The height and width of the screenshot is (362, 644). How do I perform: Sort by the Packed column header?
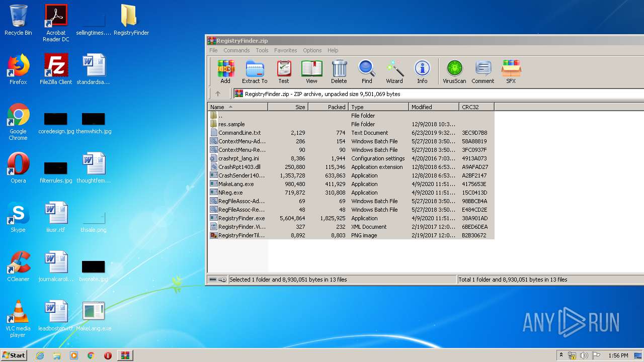[x=328, y=107]
